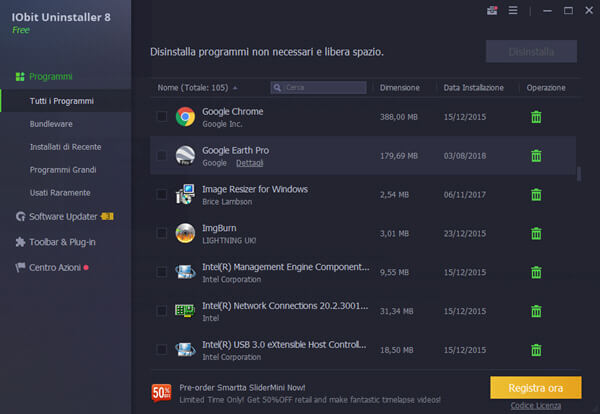Viewport: 600px width, 414px height.
Task: Click the program list scrollbar thumb
Action: pyautogui.click(x=579, y=174)
